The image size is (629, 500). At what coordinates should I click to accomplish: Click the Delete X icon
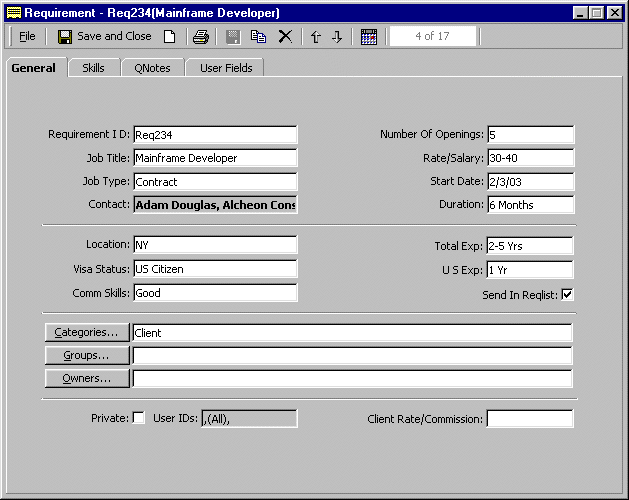coord(285,37)
